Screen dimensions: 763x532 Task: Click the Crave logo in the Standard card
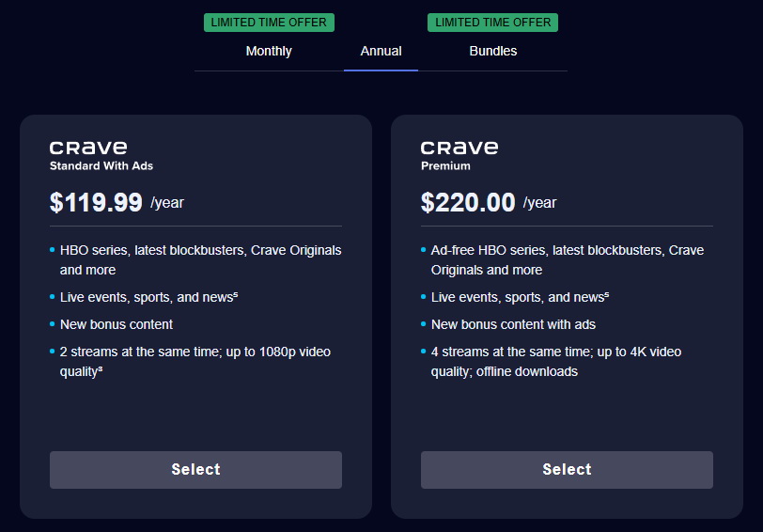[x=88, y=148]
